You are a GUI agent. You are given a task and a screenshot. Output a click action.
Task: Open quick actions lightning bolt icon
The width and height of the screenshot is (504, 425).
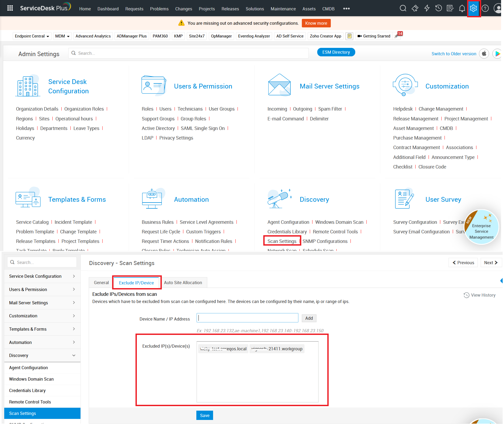[x=427, y=8]
